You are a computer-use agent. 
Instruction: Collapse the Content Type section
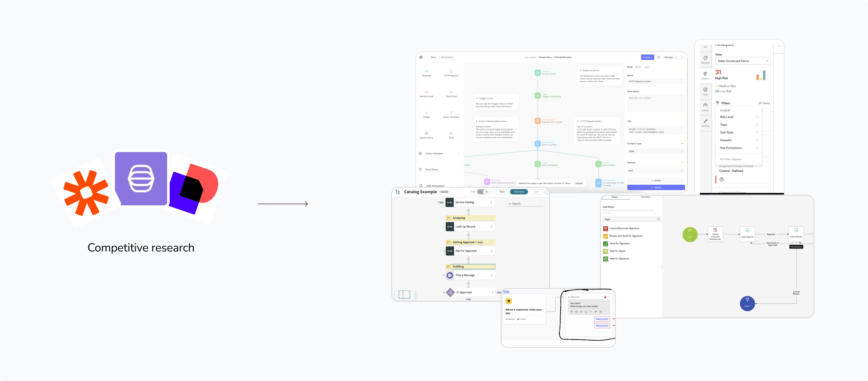(x=682, y=144)
